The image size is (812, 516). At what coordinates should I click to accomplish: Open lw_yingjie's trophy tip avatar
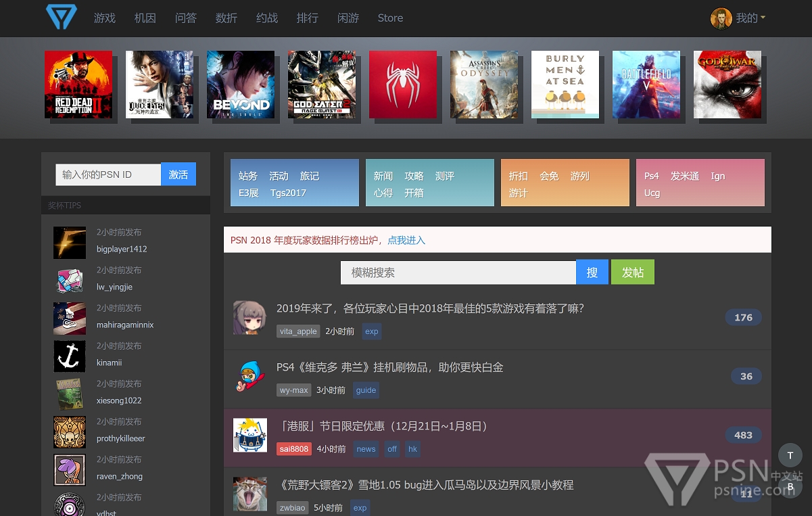(70, 281)
